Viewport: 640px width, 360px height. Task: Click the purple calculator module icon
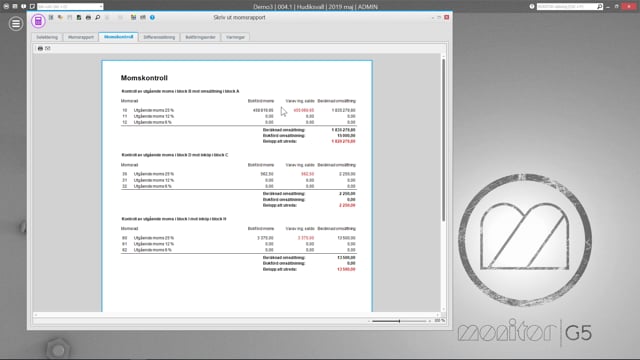coord(38,21)
